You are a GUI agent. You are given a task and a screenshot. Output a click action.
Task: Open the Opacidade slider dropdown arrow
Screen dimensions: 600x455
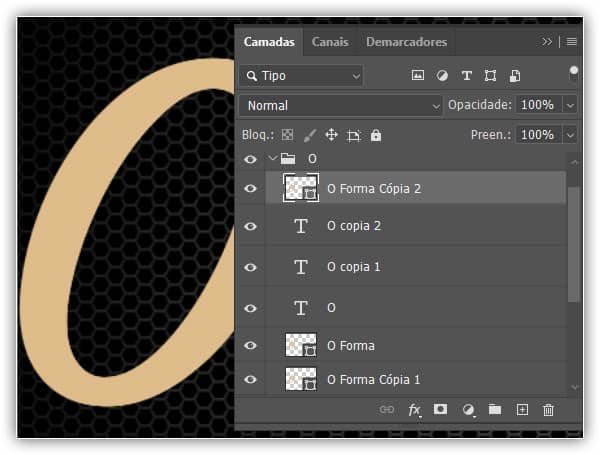(570, 105)
